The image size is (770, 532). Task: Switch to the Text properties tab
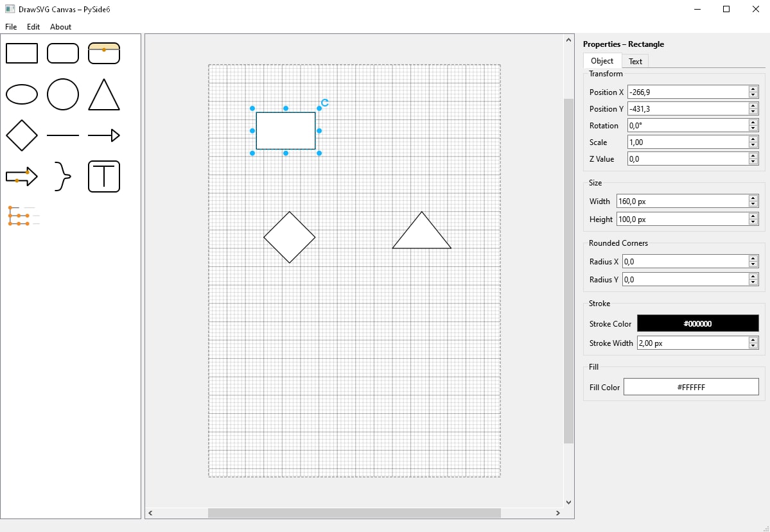[635, 60]
